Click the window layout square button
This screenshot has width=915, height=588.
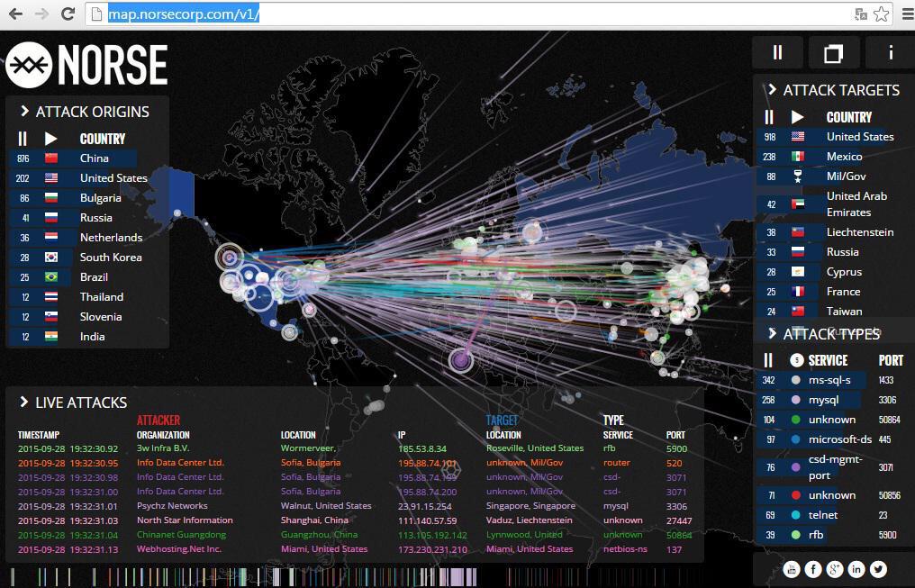(x=833, y=53)
